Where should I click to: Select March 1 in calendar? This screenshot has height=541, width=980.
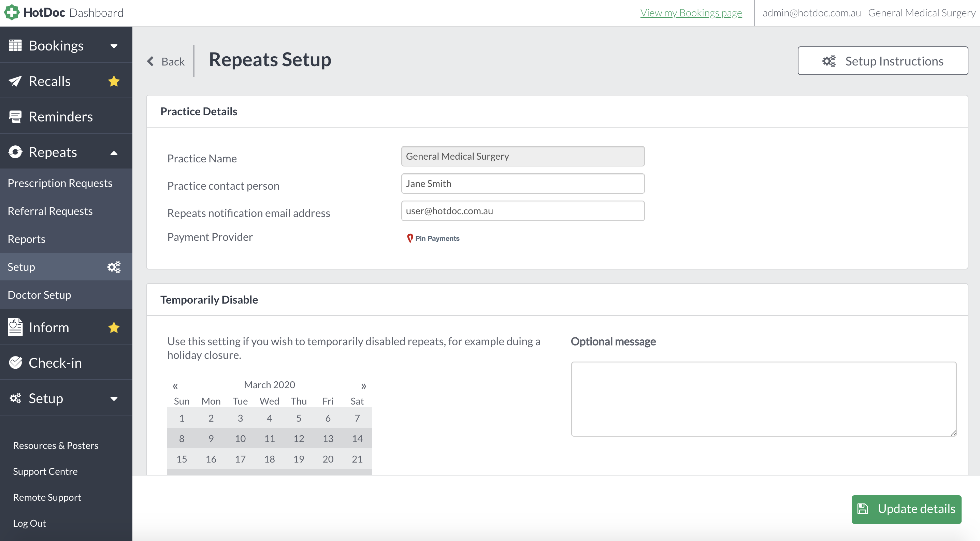182,418
